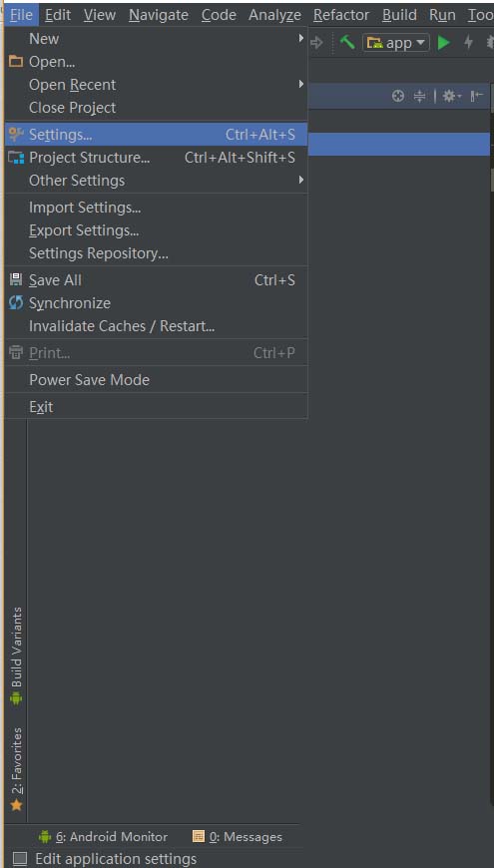Expand the Other Settings submenu
Screen dimensions: 494x868
pyautogui.click(x=156, y=181)
